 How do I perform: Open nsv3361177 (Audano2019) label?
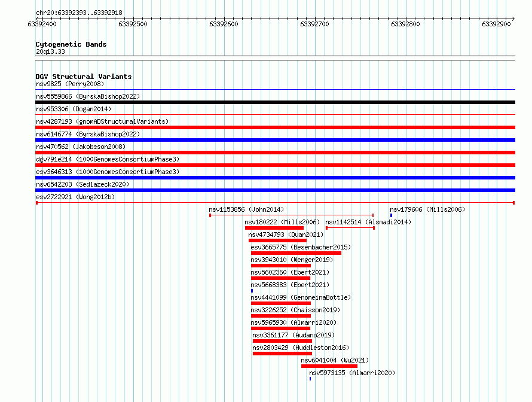point(293,335)
